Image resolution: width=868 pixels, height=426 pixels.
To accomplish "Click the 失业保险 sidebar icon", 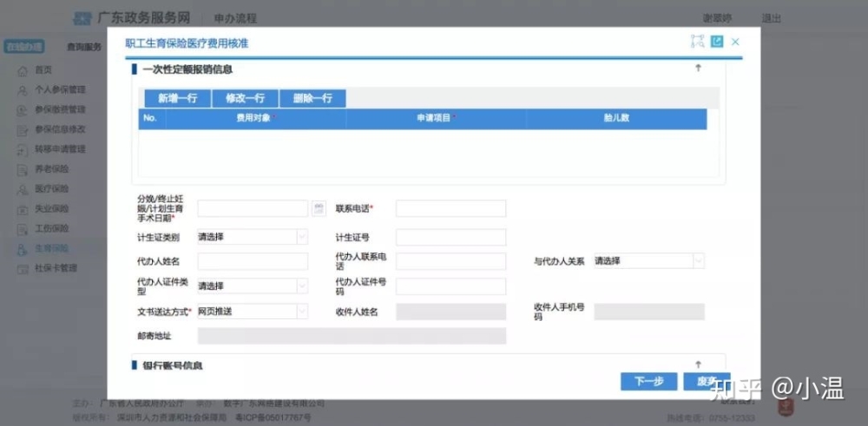I will [x=23, y=210].
